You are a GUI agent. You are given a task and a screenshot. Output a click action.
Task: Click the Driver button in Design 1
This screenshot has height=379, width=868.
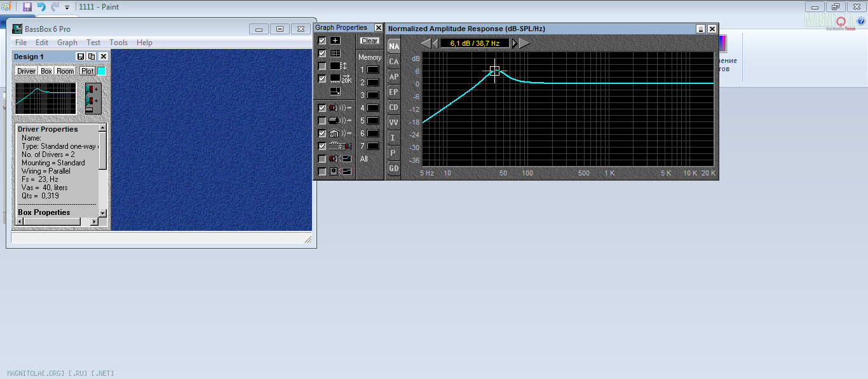click(26, 71)
